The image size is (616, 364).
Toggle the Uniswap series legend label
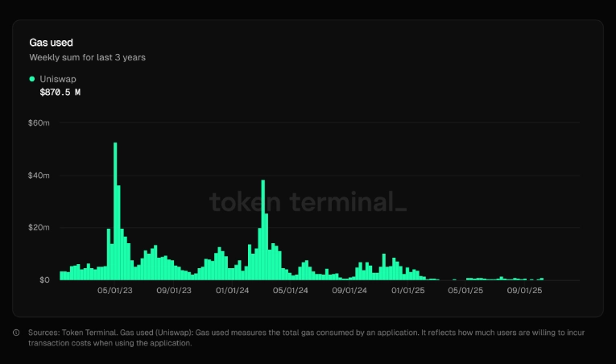pos(58,79)
